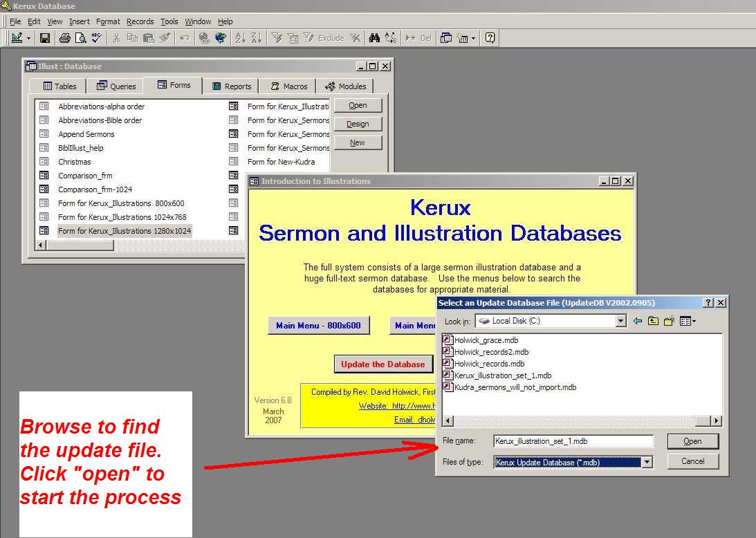The height and width of the screenshot is (538, 756).
Task: Go back using the dialog's blue arrow
Action: click(638, 321)
